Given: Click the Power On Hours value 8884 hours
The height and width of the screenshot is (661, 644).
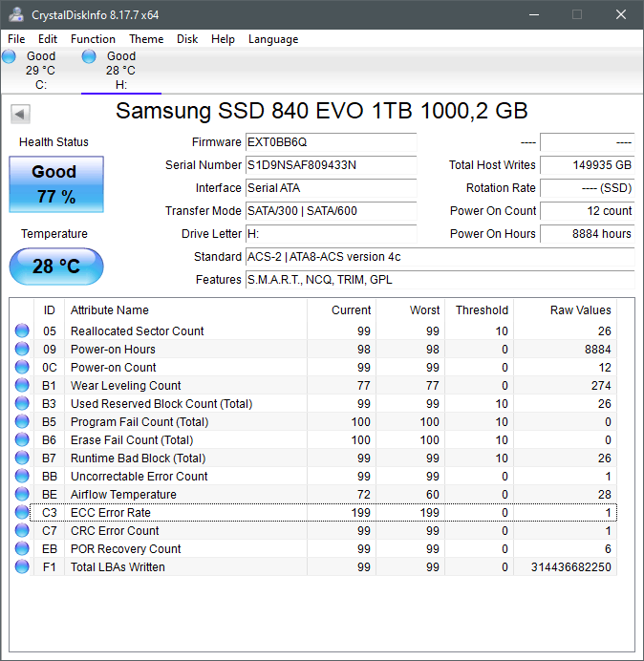Looking at the screenshot, I should click(x=587, y=233).
